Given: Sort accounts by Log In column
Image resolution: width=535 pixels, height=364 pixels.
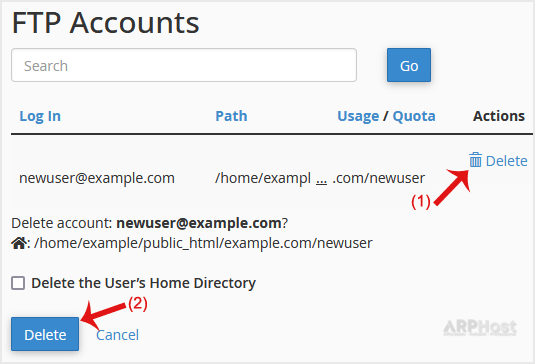Looking at the screenshot, I should (40, 116).
